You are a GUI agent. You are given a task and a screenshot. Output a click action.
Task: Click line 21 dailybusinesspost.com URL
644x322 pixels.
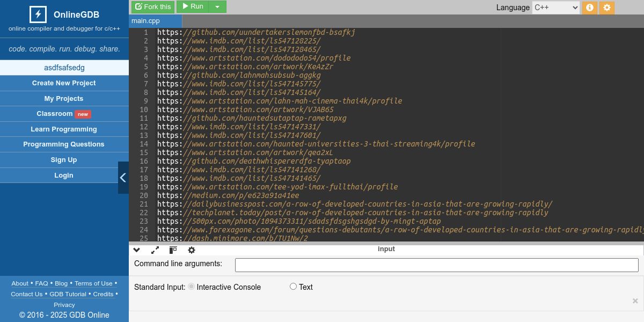355,204
